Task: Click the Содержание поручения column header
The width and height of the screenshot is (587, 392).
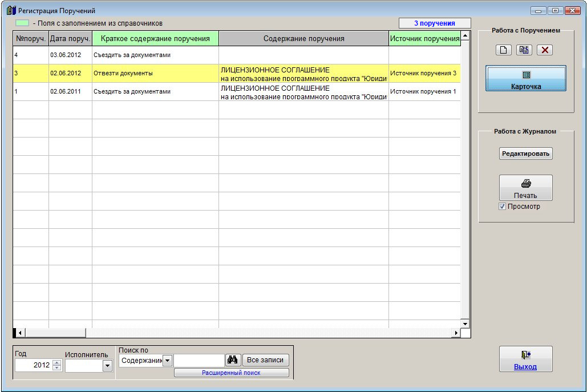Action: [x=303, y=39]
